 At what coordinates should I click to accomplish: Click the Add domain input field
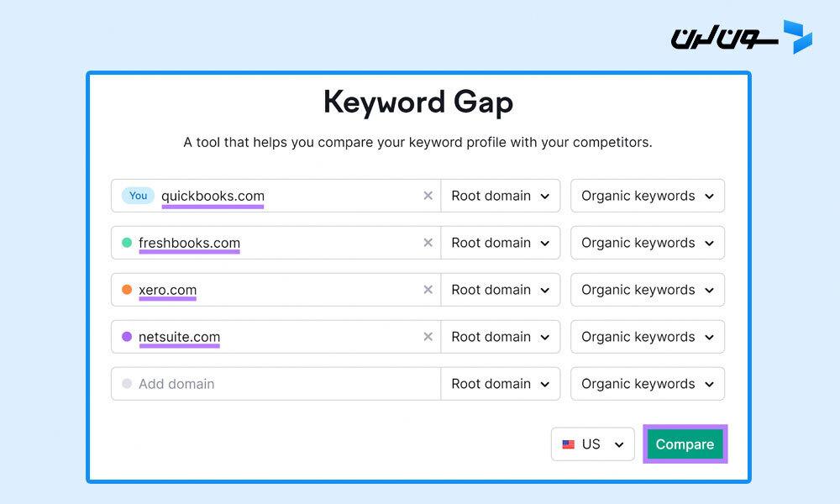pyautogui.click(x=276, y=384)
